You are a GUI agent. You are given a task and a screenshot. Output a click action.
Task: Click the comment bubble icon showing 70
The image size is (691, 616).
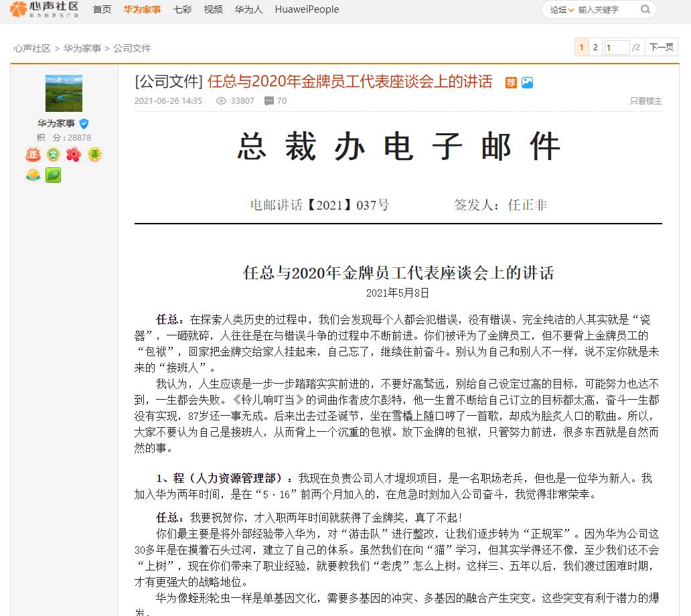pyautogui.click(x=268, y=101)
